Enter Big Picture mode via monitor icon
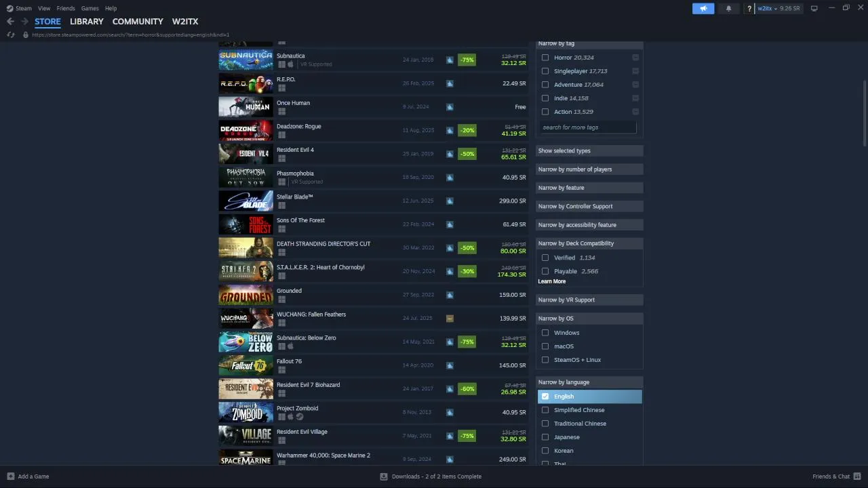 coord(814,8)
